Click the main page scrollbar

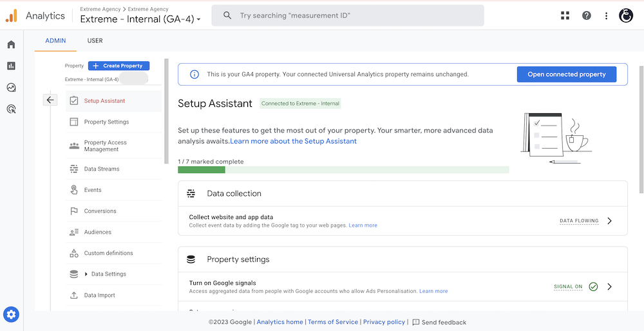(x=641, y=129)
